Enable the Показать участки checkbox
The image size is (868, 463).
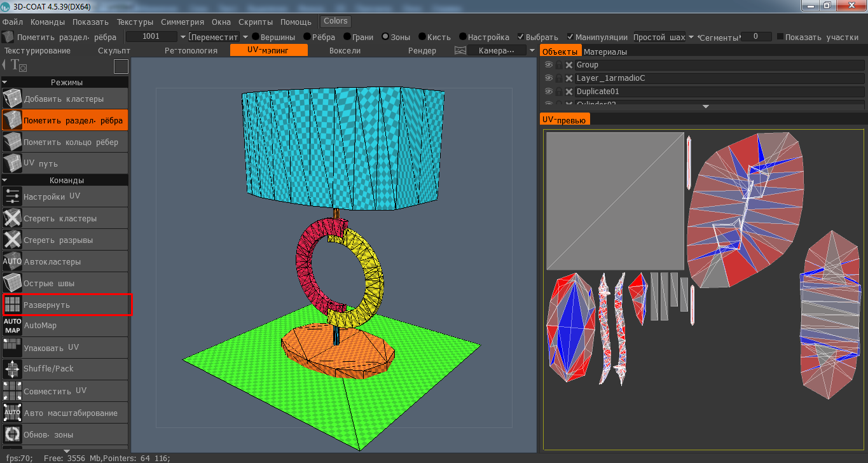tap(780, 37)
